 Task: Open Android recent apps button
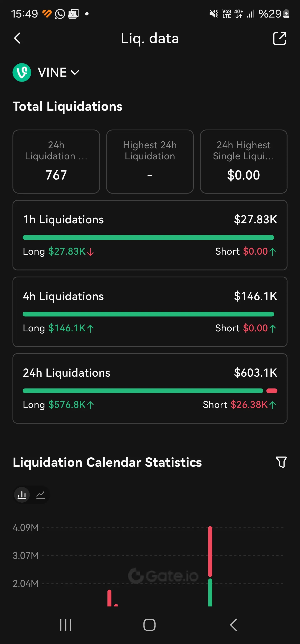coord(66,625)
